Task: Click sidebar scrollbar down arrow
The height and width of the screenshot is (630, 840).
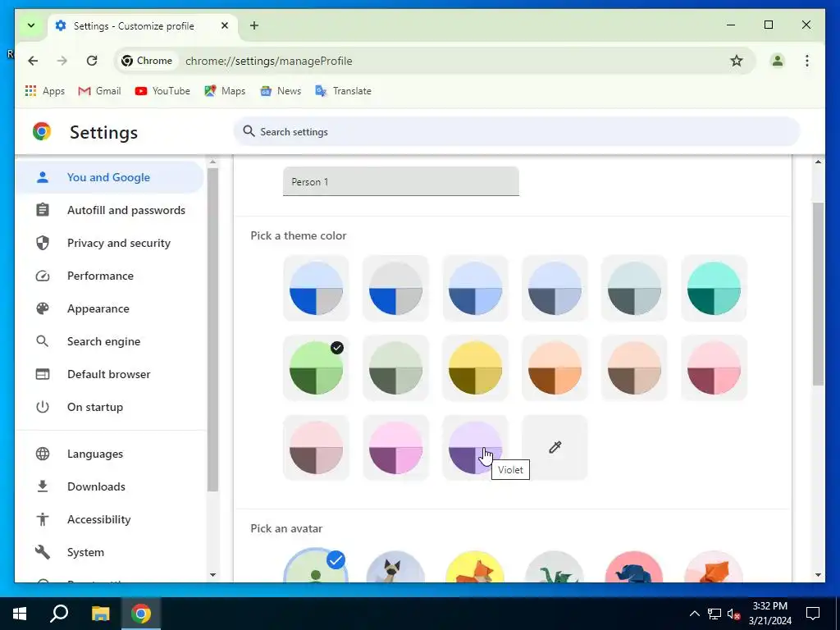Action: (212, 575)
